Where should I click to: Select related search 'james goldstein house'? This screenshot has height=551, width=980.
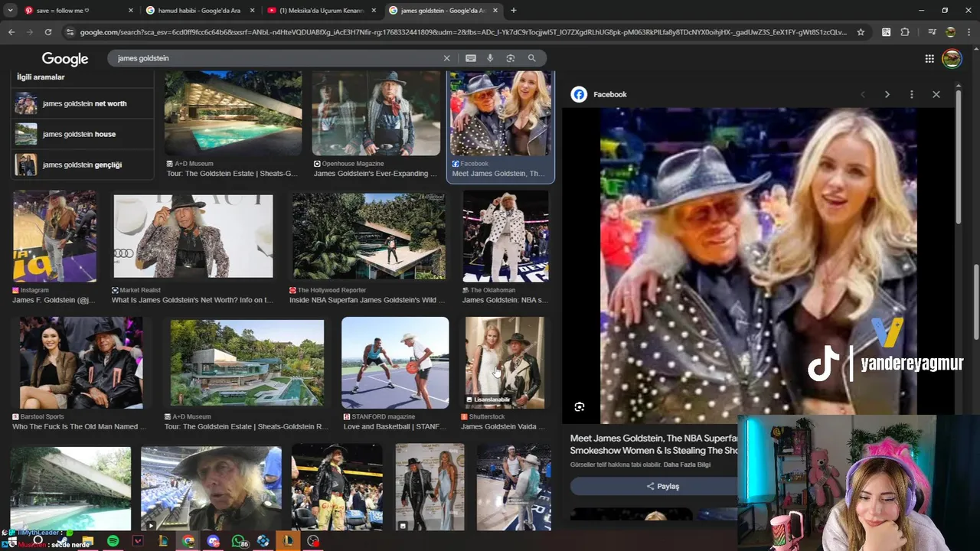(83, 134)
